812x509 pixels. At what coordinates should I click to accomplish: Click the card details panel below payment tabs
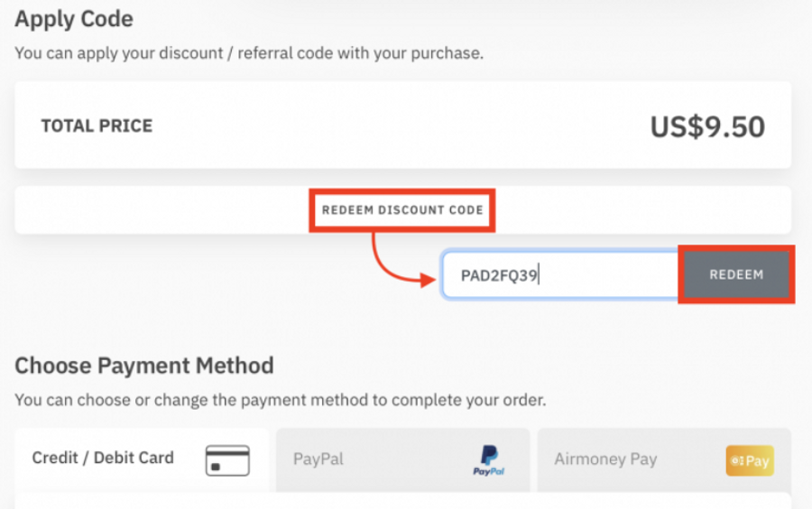(x=402, y=500)
